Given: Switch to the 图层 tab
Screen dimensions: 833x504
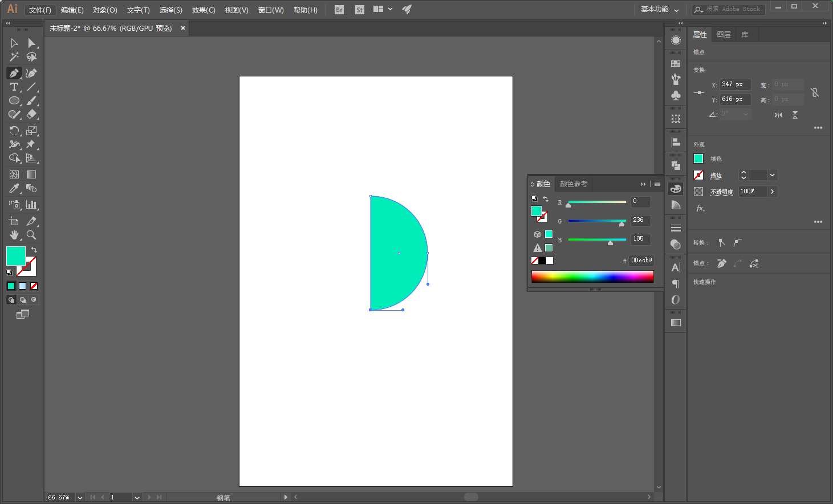Looking at the screenshot, I should point(724,35).
